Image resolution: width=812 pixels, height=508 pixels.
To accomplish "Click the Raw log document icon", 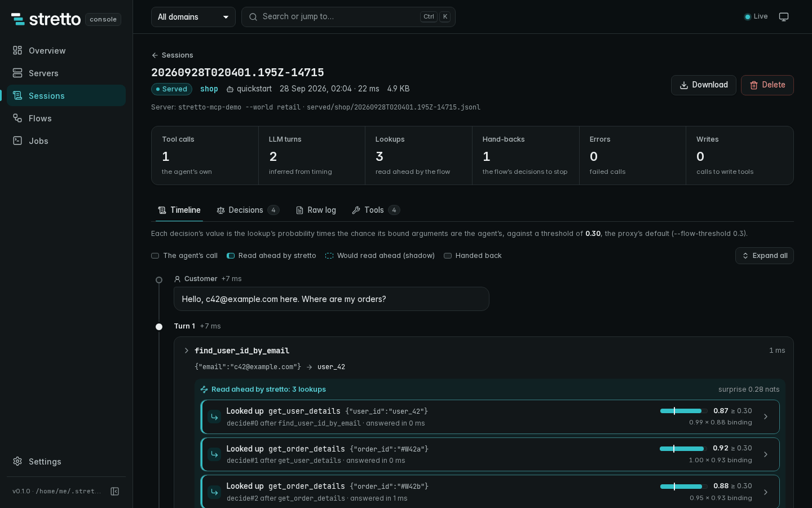I will pyautogui.click(x=299, y=210).
